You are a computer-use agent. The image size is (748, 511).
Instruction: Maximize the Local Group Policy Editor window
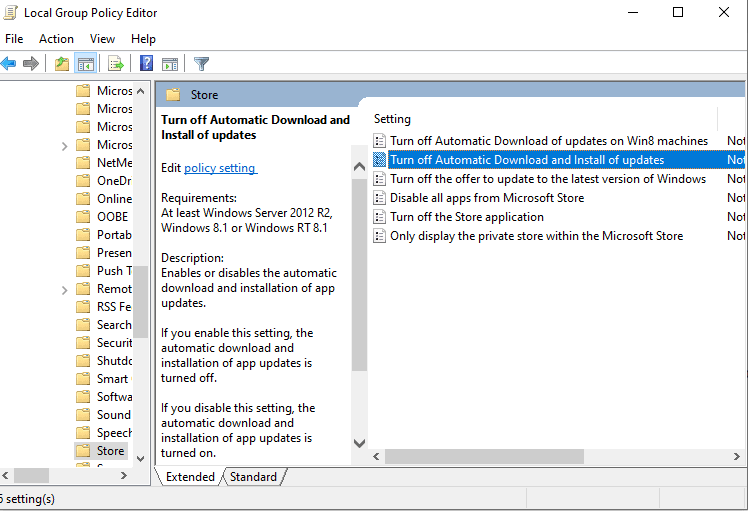677,12
